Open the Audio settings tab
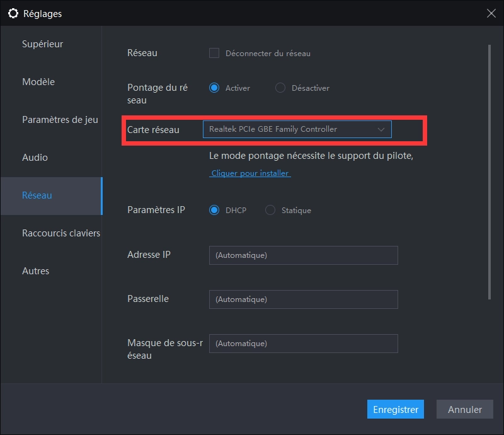This screenshot has width=504, height=435. coord(35,158)
